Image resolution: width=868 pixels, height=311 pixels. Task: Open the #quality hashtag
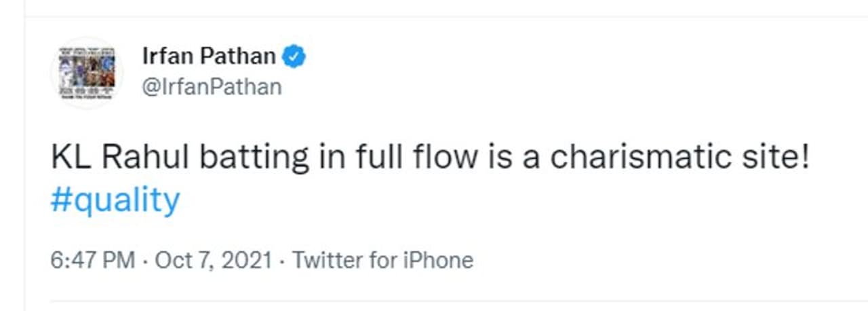115,200
